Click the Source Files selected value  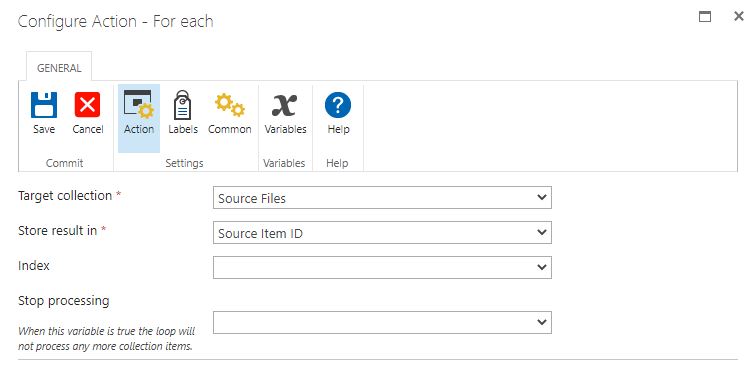coord(252,198)
